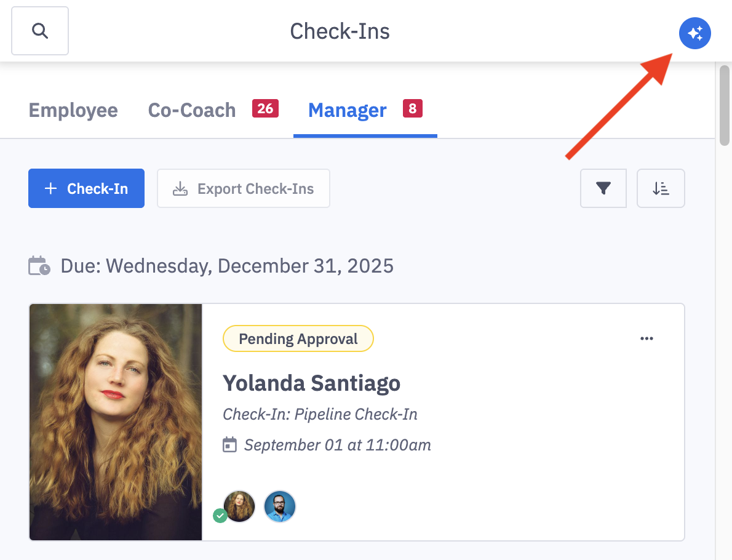Click the green checkmark status icon
Viewport: 732px width, 560px height.
pyautogui.click(x=220, y=516)
